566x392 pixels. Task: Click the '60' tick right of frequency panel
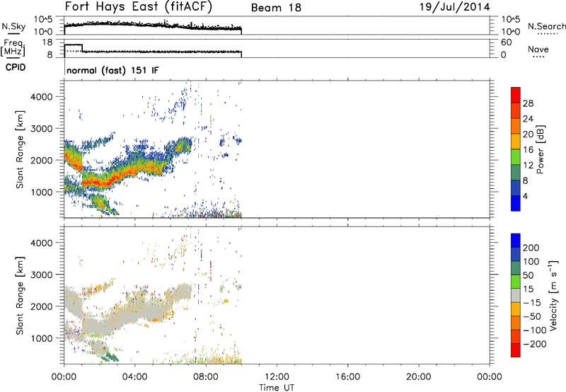507,42
